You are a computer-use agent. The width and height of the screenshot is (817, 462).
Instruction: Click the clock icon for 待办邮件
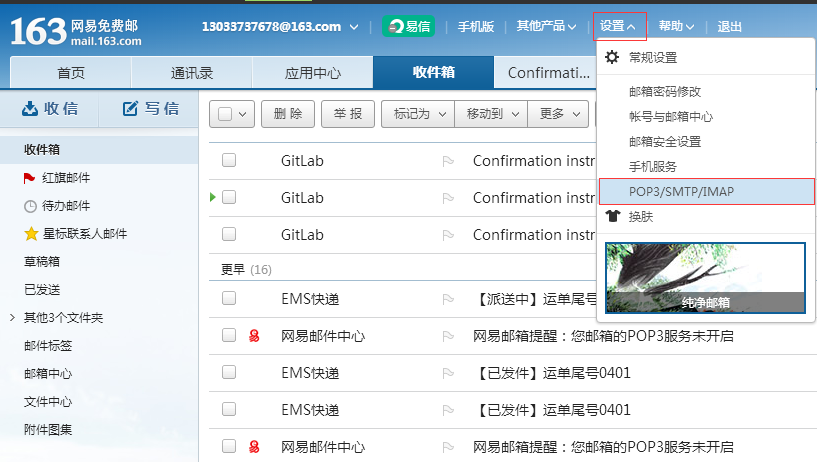(30, 206)
